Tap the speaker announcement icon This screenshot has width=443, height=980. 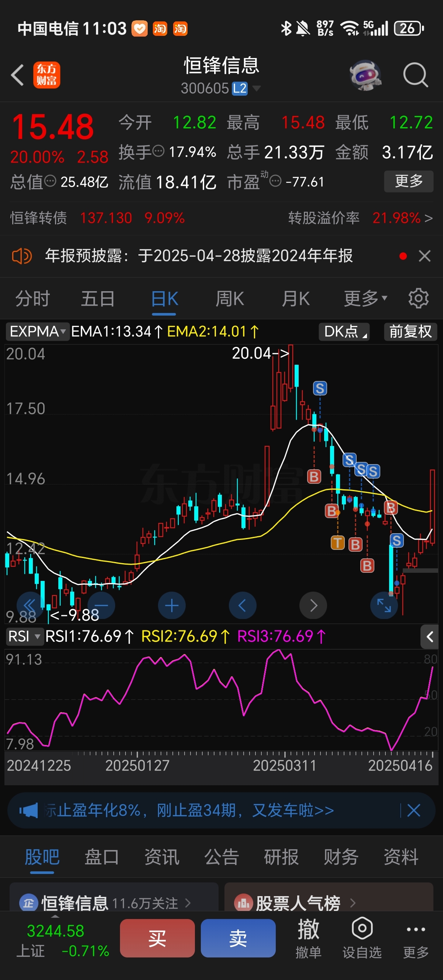pyautogui.click(x=22, y=256)
